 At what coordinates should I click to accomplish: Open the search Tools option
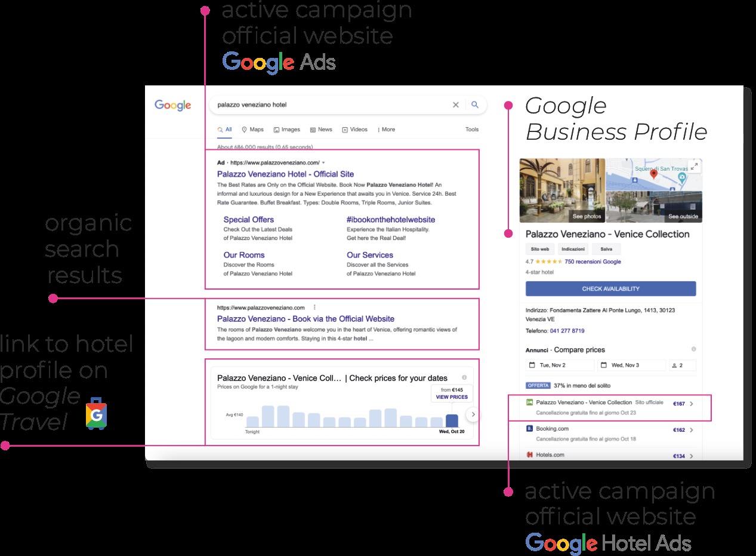472,130
